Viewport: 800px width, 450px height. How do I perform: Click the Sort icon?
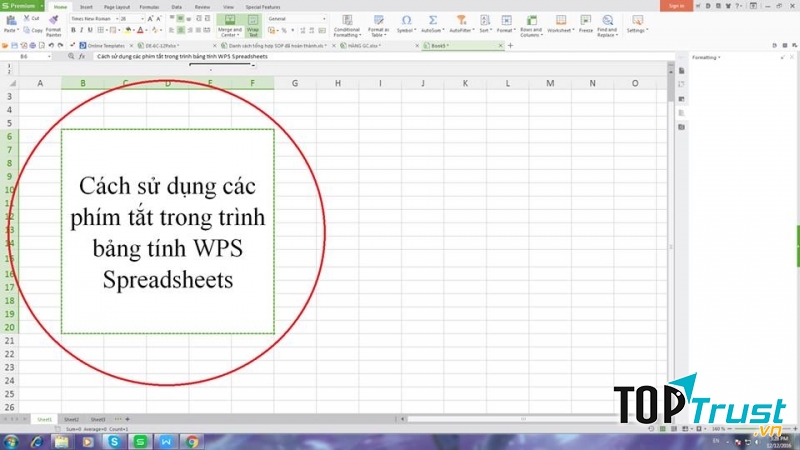coord(485,20)
